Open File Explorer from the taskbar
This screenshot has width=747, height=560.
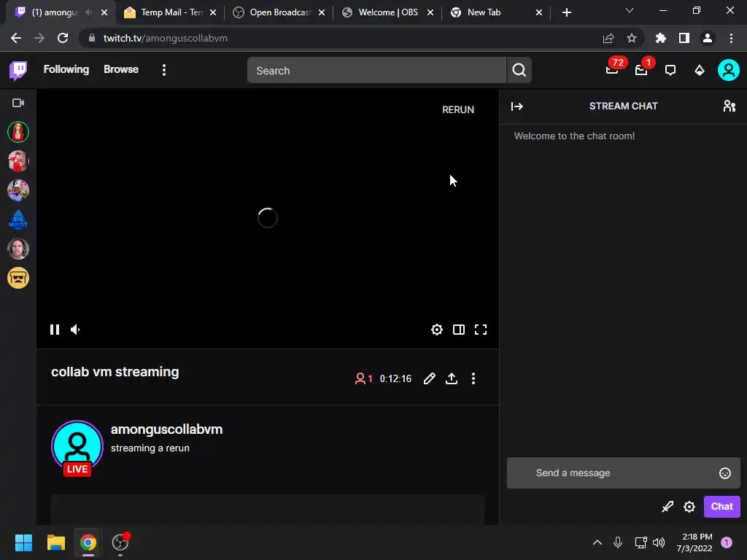[55, 542]
